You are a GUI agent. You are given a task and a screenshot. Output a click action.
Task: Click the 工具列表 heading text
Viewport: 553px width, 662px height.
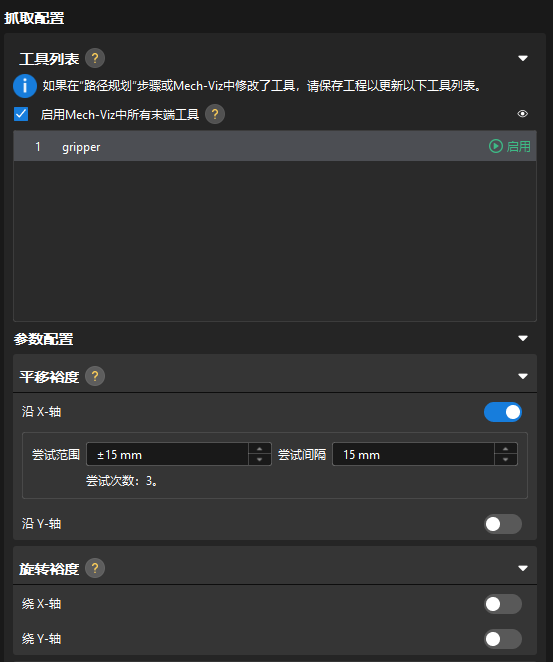49,59
